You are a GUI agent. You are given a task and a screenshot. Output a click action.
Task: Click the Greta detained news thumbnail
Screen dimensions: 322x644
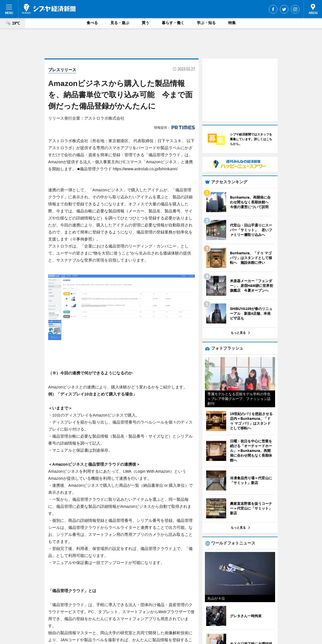(216, 616)
